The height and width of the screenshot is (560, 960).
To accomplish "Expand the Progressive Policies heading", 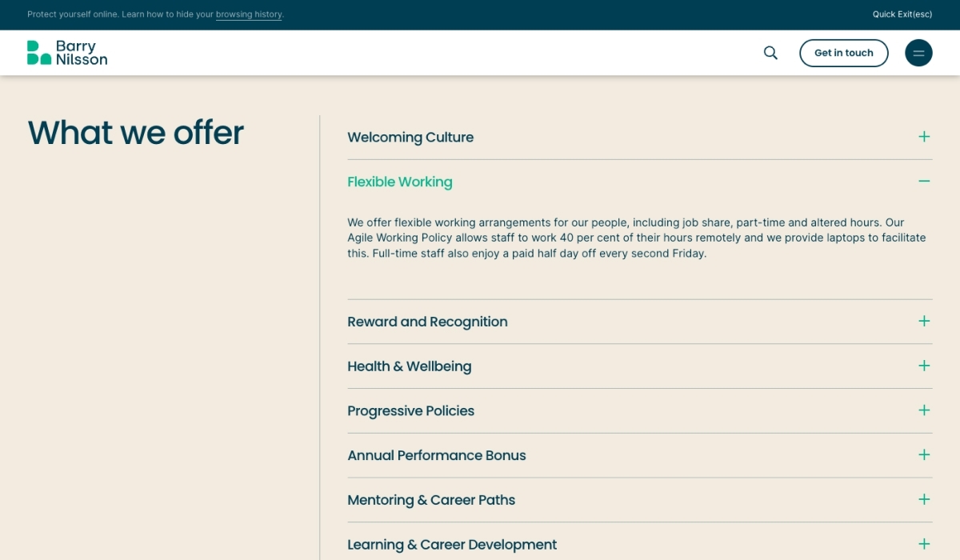I will pyautogui.click(x=410, y=411).
